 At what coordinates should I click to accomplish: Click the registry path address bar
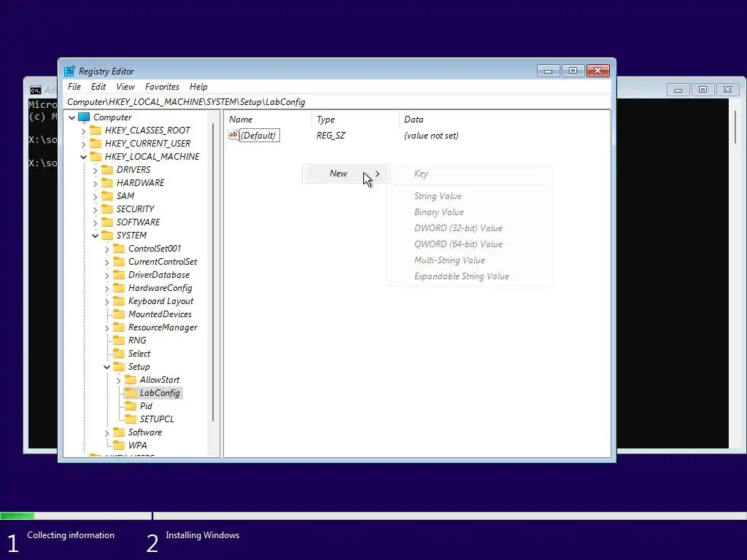click(337, 102)
